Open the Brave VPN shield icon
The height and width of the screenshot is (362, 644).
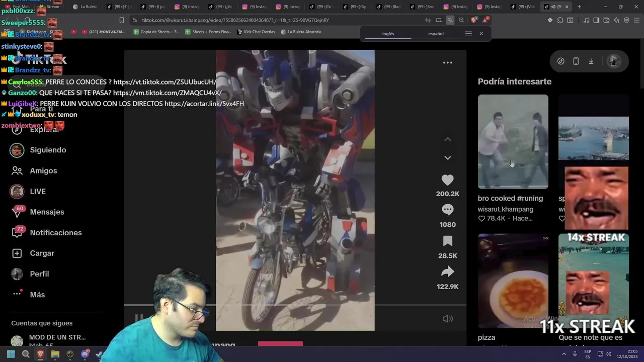tap(626, 20)
